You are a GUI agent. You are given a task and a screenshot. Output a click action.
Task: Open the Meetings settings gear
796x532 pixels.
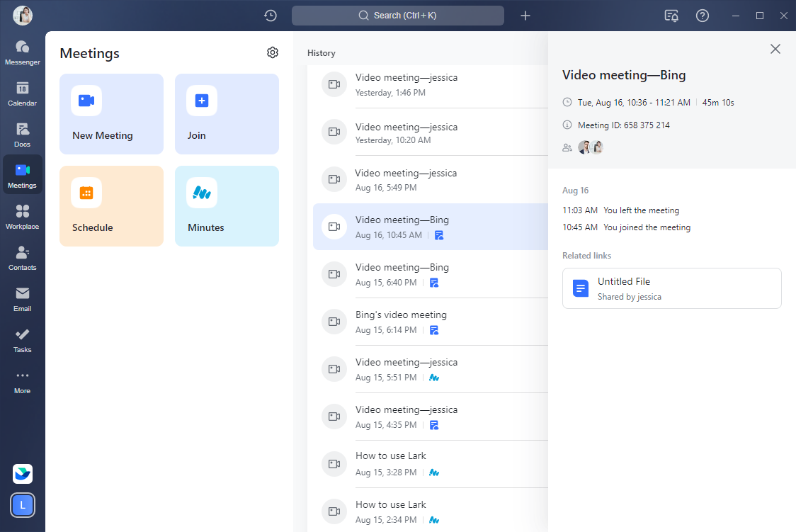(273, 52)
